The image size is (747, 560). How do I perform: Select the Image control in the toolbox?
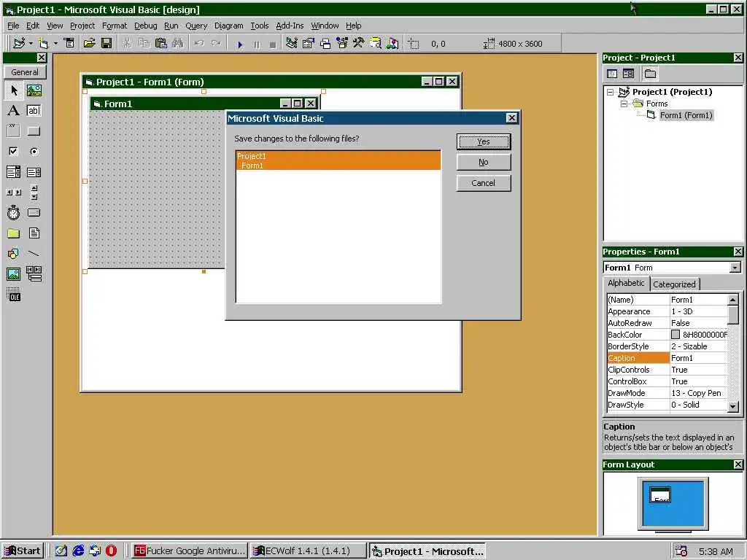pyautogui.click(x=13, y=274)
